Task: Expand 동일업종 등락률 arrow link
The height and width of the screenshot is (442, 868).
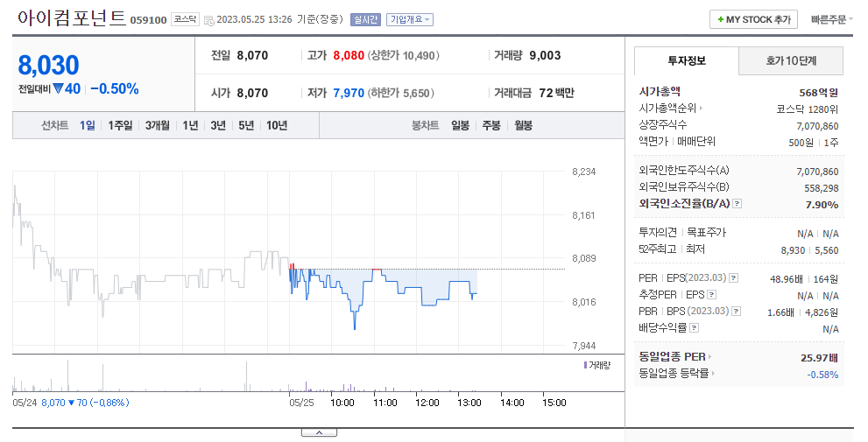Action: point(713,374)
